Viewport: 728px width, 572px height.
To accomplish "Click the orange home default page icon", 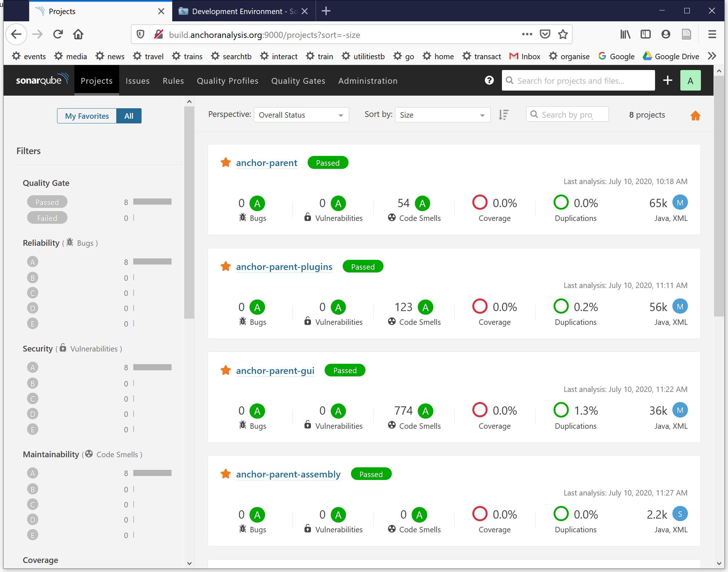I will (x=695, y=115).
